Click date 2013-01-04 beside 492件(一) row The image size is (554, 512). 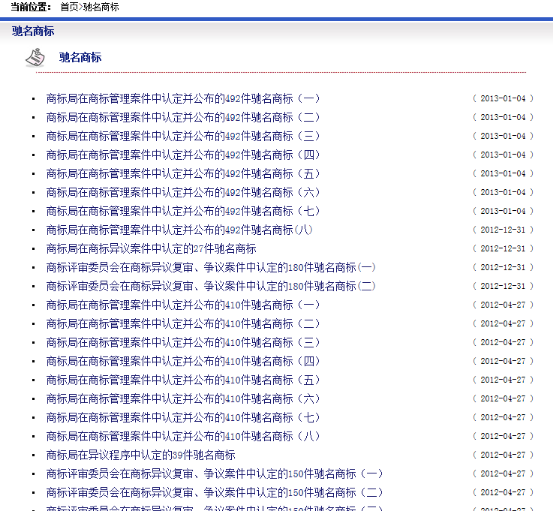(503, 99)
